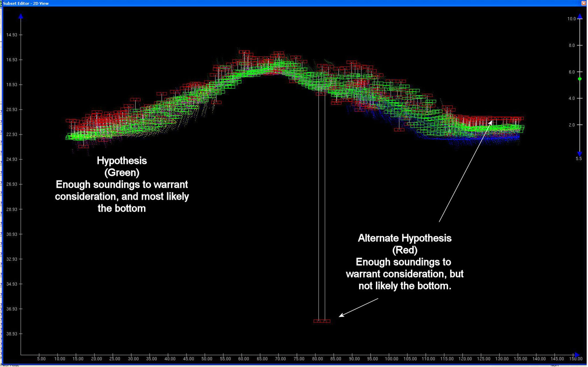Click the 125.00 distance axis label
This screenshot has height=367, width=588.
coord(483,359)
